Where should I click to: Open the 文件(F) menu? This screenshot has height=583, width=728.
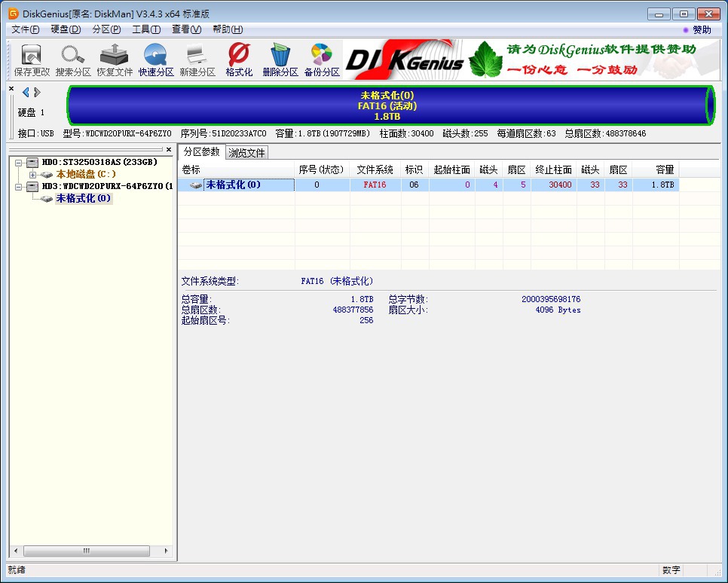(x=25, y=29)
